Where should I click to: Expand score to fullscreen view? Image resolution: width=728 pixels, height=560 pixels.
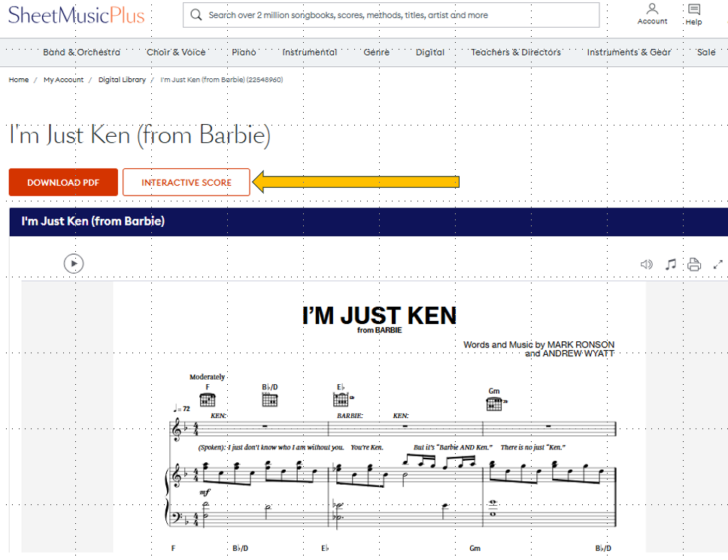click(x=718, y=265)
